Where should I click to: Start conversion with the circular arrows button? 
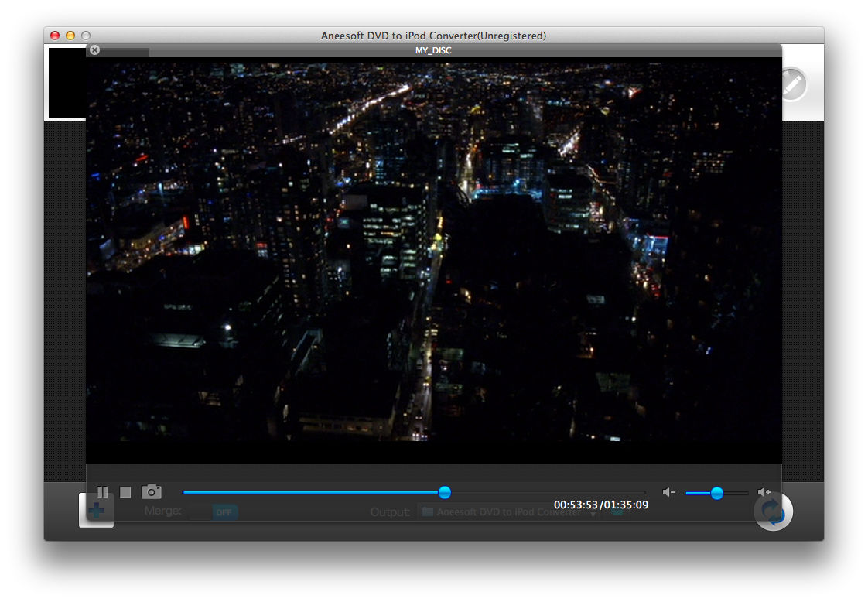coord(774,511)
